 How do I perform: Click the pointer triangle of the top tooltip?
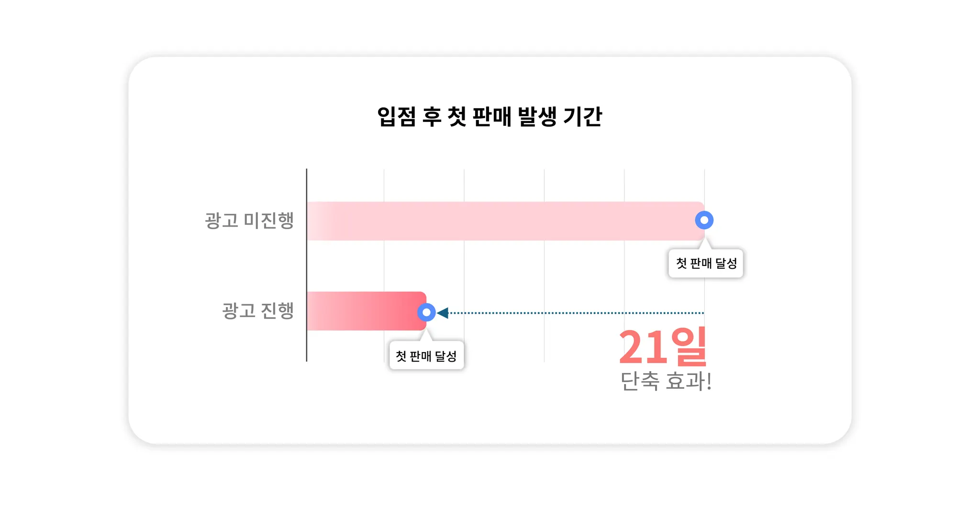point(705,244)
